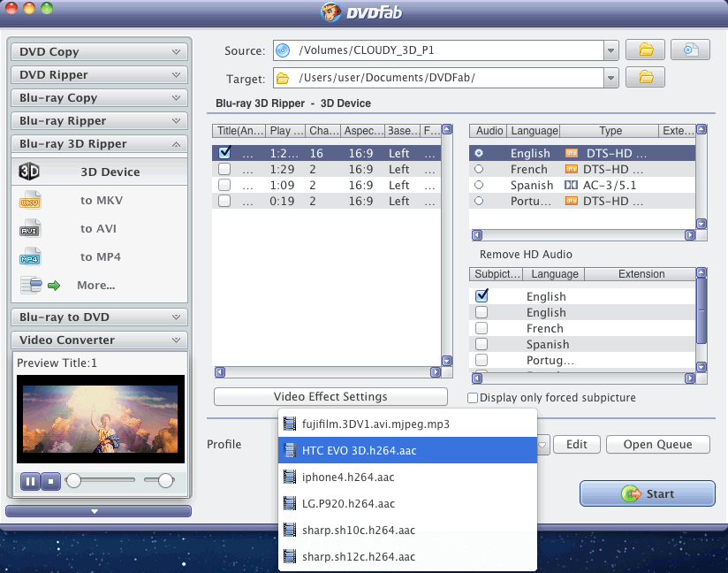Choose sharp.sh12c.h264.aac profile
The image size is (728, 573).
coord(407,556)
